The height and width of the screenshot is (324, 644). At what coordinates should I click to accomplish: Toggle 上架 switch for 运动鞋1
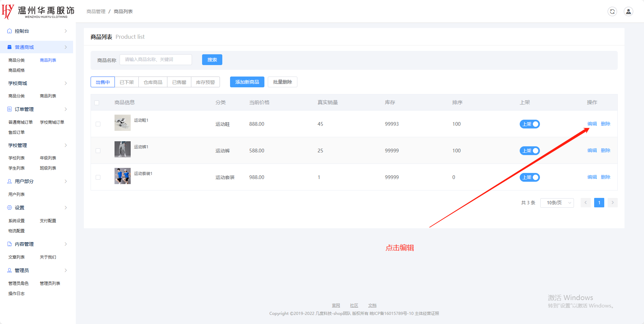coord(529,124)
